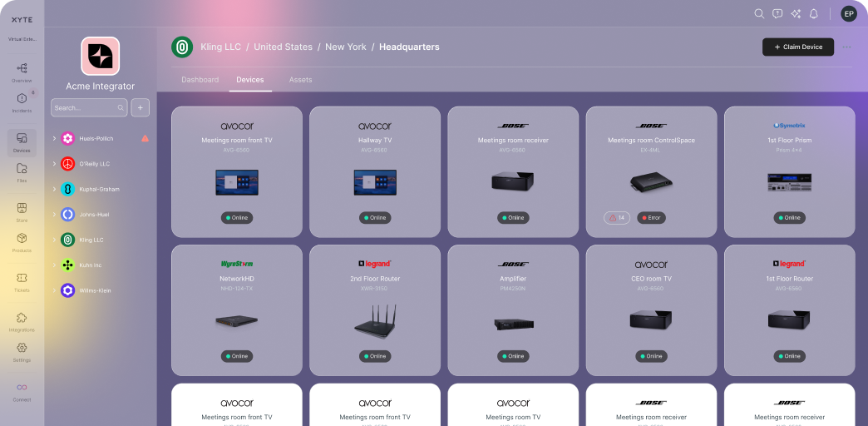The width and height of the screenshot is (868, 426).
Task: Click the Virtual Exte... label under logo
Action: [x=22, y=39]
